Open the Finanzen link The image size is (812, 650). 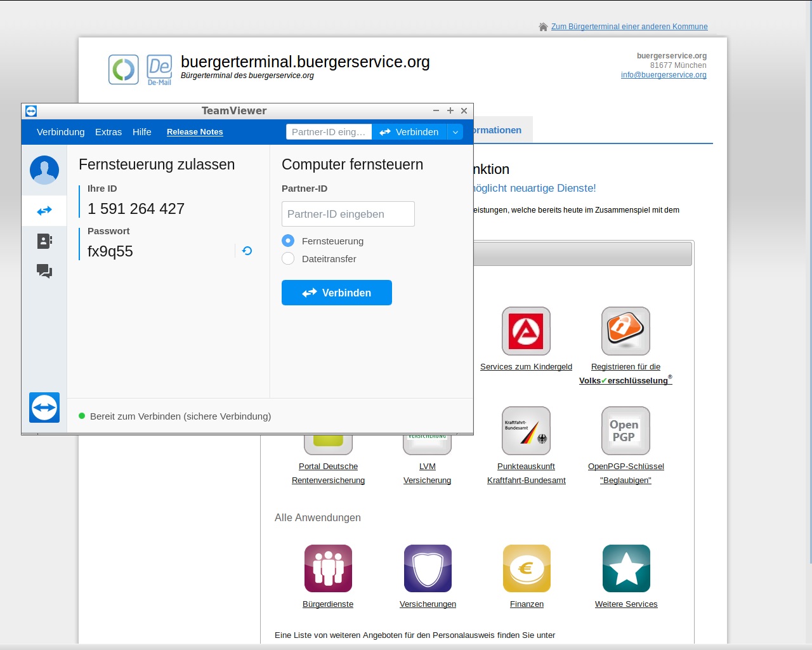527,604
